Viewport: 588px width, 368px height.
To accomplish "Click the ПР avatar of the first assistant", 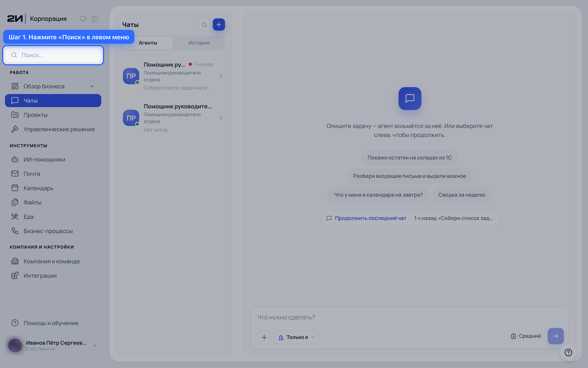I will [131, 76].
